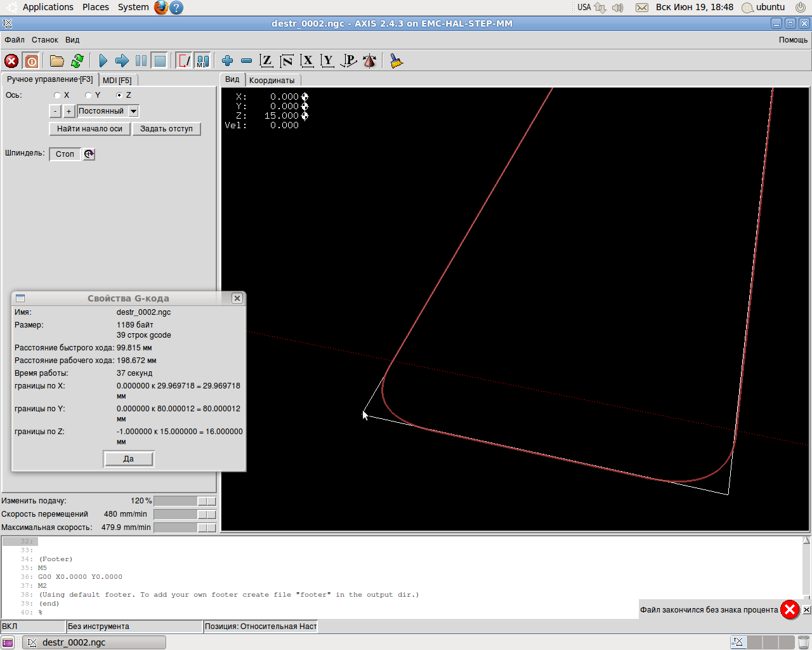Open the help icon in top panel
812x650 pixels.
[176, 8]
